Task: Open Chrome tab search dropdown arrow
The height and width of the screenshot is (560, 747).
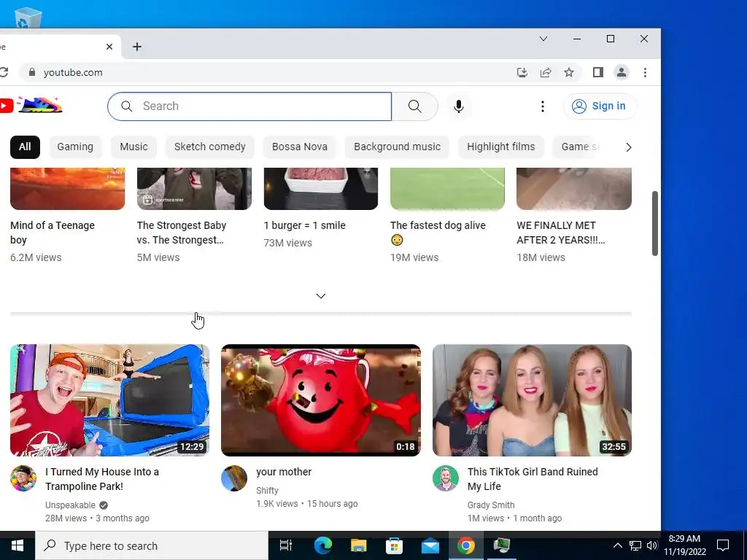Action: 543,39
